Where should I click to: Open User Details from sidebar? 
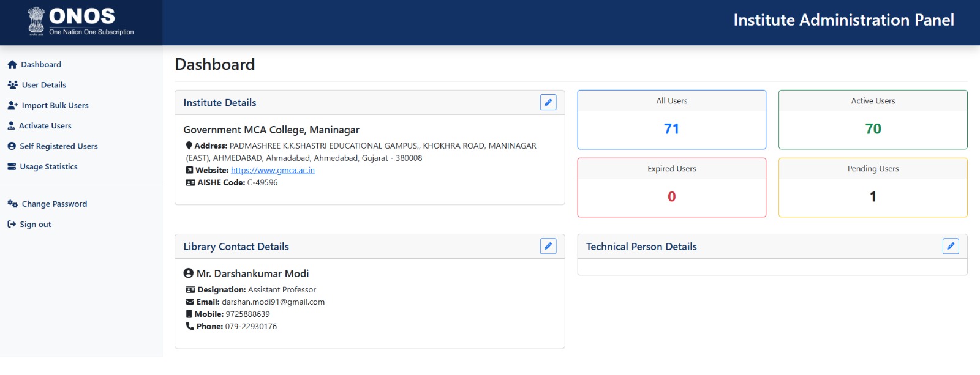tap(43, 85)
